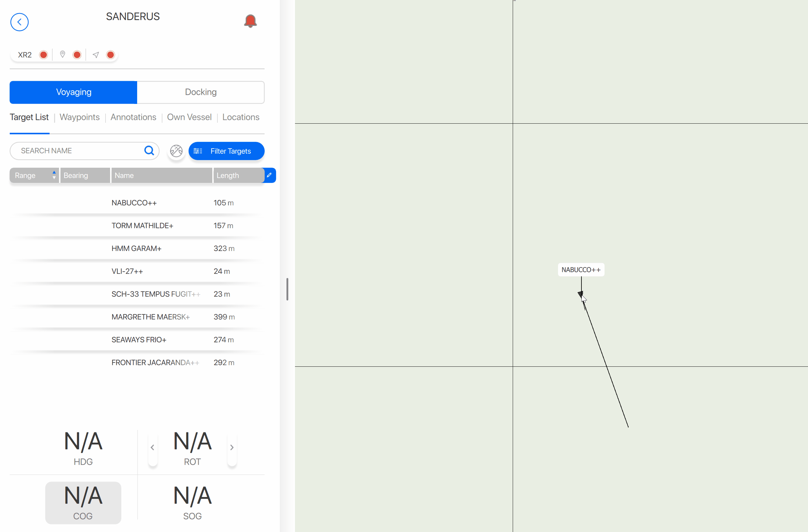This screenshot has height=532, width=808.
Task: Switch to the Docking tab
Action: pyautogui.click(x=201, y=92)
